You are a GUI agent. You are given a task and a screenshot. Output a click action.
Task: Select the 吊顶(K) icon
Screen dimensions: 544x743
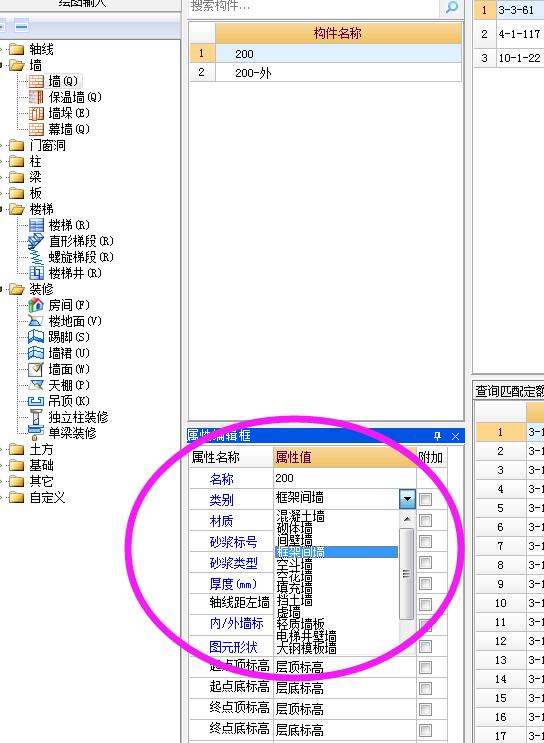36,401
